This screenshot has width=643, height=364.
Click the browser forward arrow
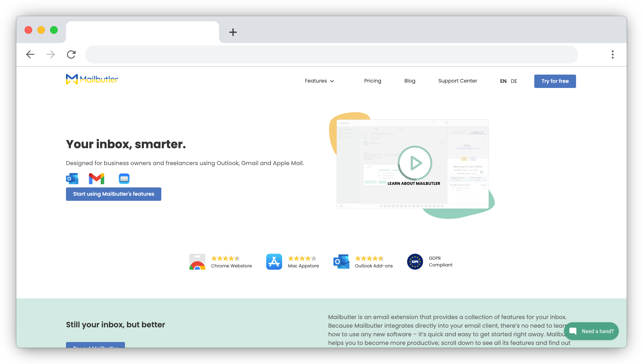coord(51,55)
